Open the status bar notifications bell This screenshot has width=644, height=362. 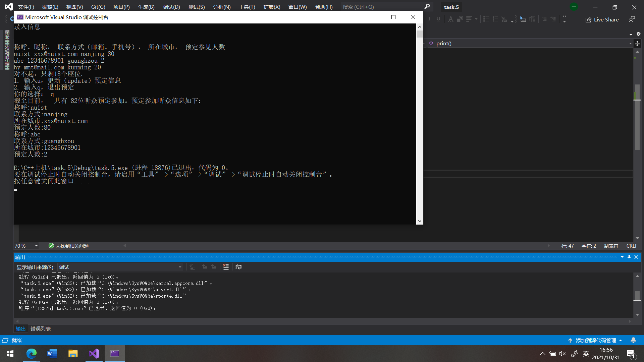click(x=633, y=341)
